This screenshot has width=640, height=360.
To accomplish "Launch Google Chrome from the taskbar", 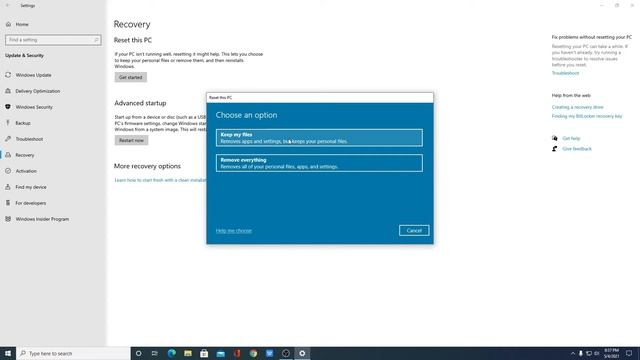I will click(x=253, y=353).
